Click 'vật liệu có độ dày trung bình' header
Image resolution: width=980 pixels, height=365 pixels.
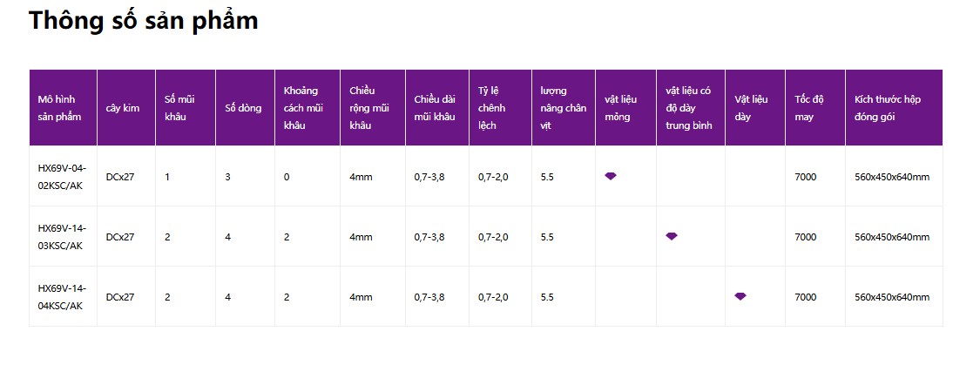[691, 108]
